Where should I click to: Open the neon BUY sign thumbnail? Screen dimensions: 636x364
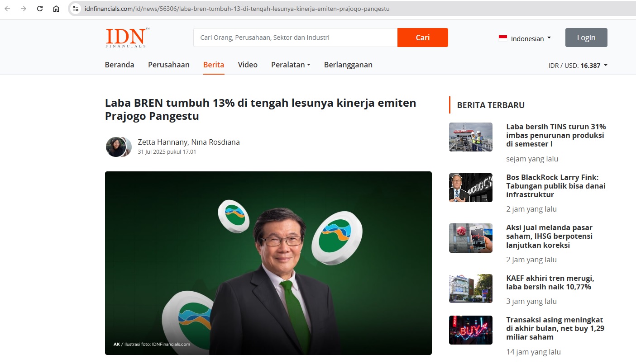pos(471,330)
